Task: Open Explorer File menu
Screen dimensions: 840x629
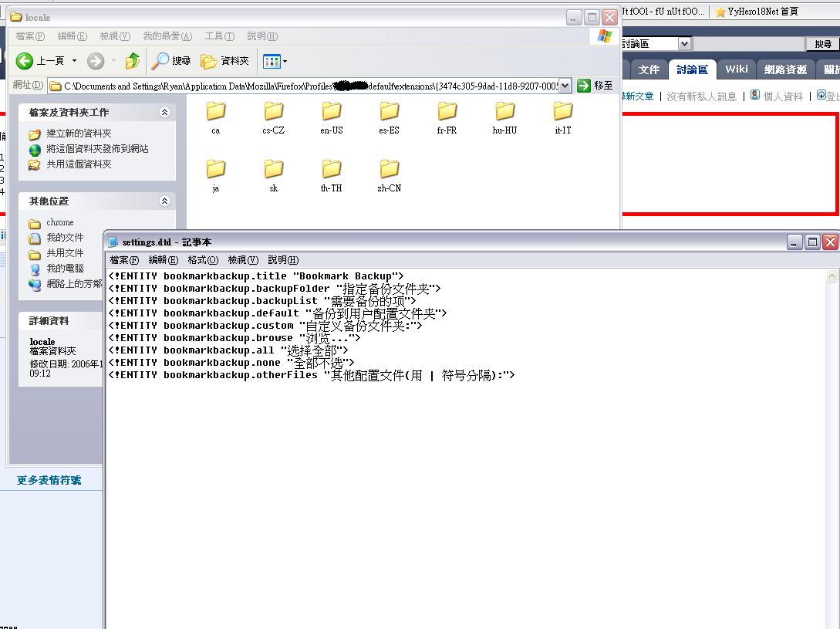Action: coord(31,36)
